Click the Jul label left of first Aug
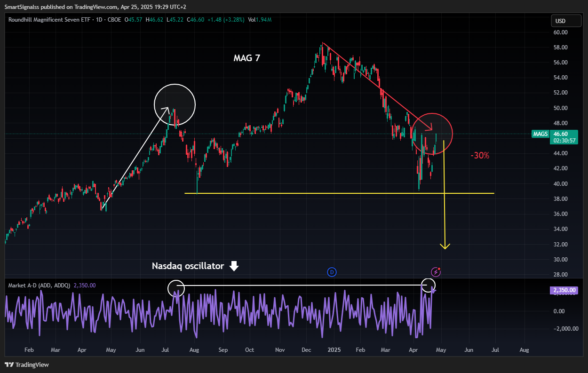 pyautogui.click(x=165, y=350)
